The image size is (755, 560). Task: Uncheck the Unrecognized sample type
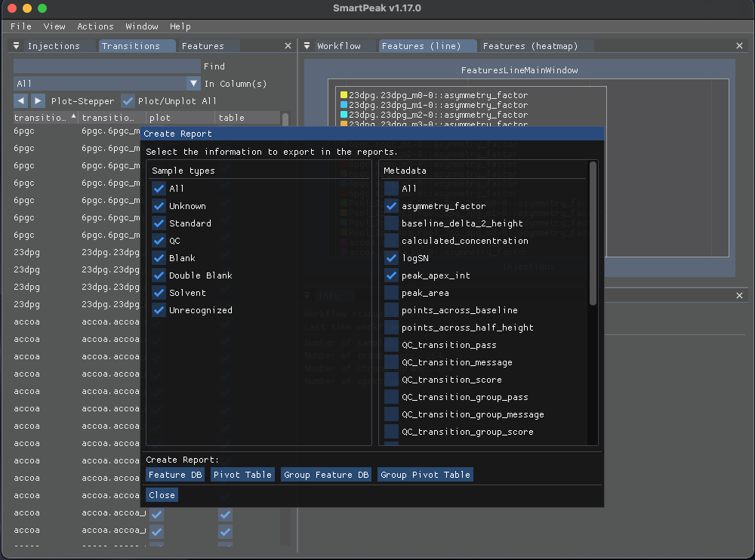(159, 310)
